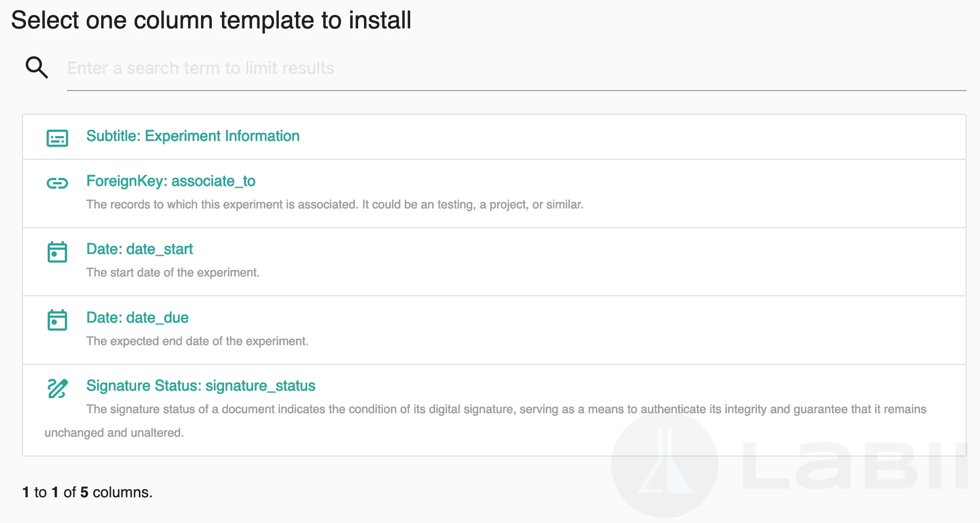Click the signature status description paragraph

[485, 421]
